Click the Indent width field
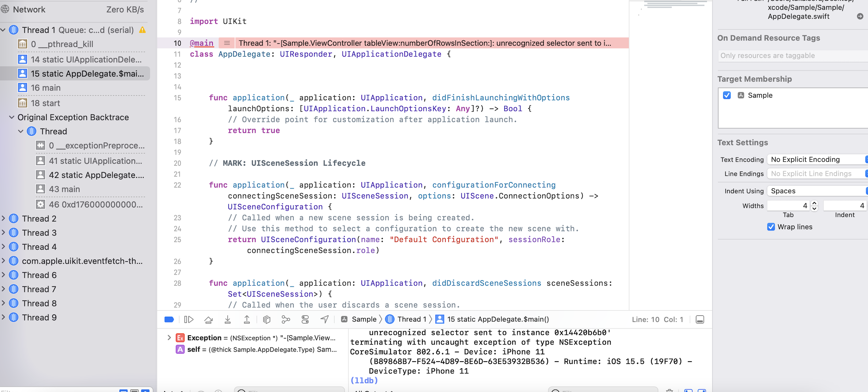 [x=845, y=206]
